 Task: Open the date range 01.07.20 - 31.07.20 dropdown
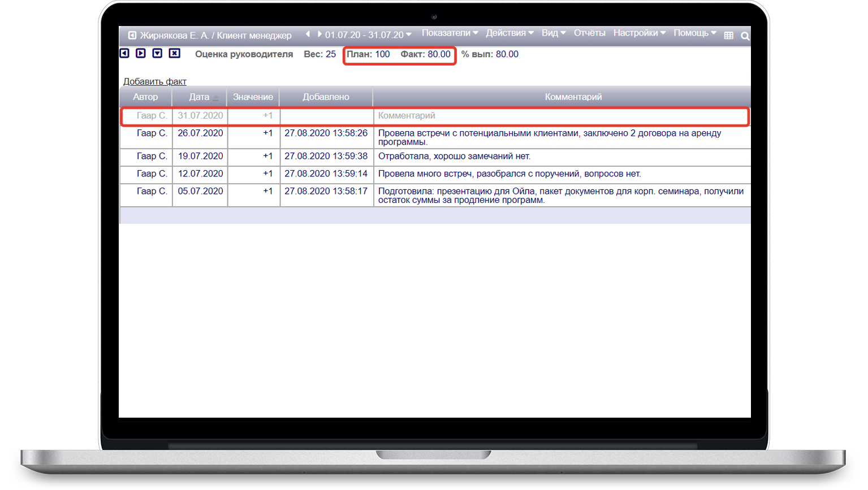coord(368,35)
